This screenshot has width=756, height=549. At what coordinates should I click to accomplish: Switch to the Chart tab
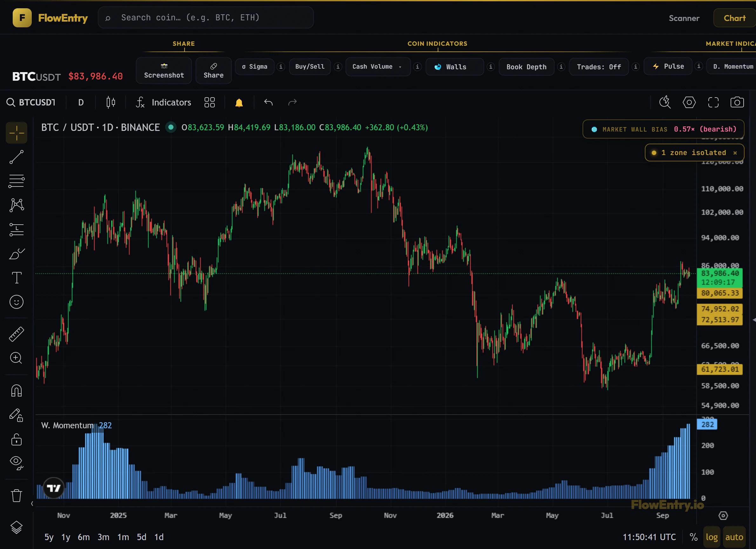(x=735, y=18)
